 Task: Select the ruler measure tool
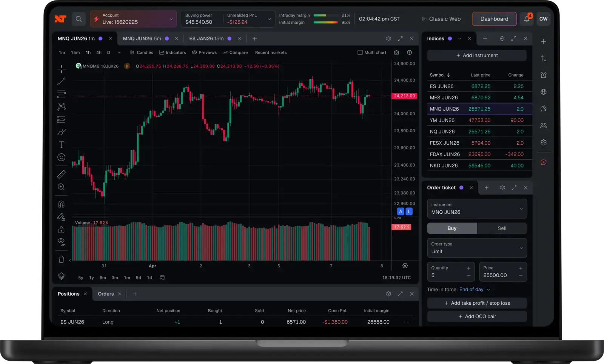tap(62, 174)
